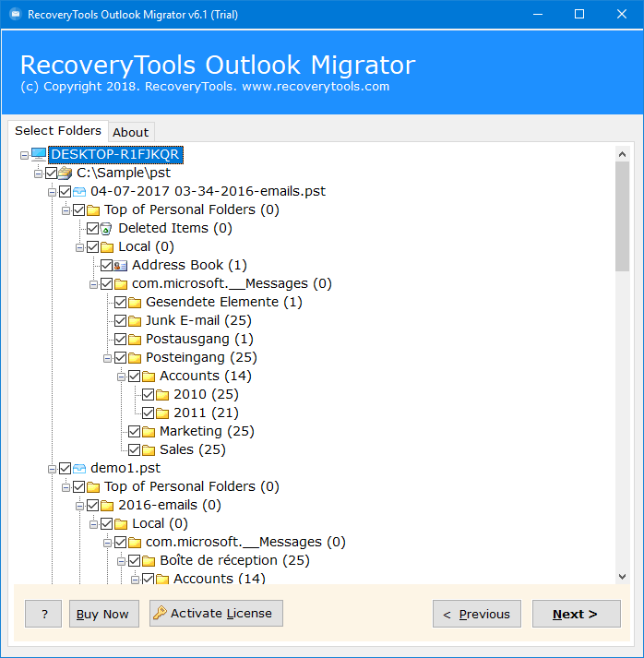This screenshot has width=644, height=658.
Task: Click the Next > button
Action: pos(576,614)
